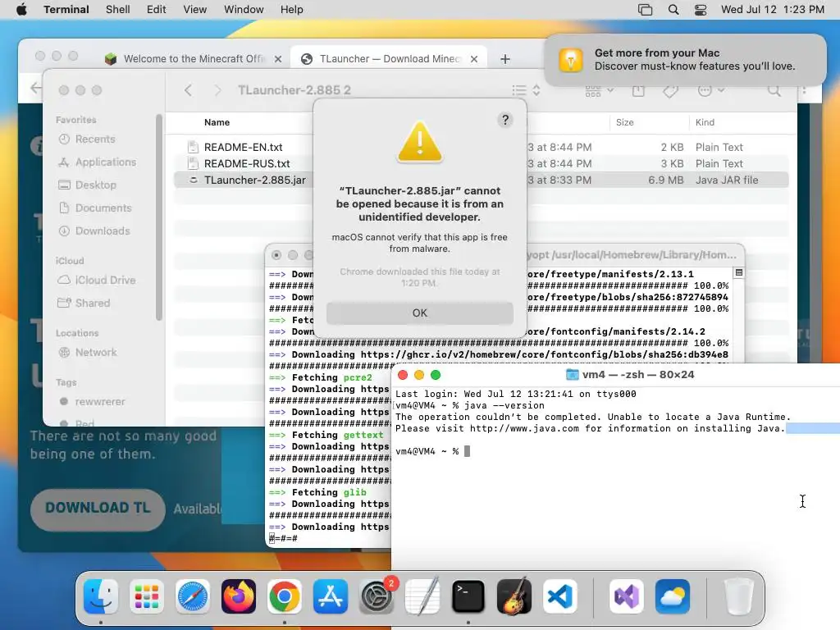This screenshot has width=840, height=630.
Task: Click the Get more from your Mac notification
Action: [685, 59]
